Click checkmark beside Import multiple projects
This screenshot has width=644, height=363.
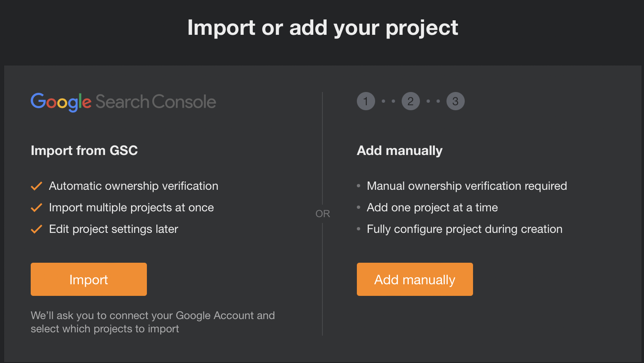coord(37,208)
